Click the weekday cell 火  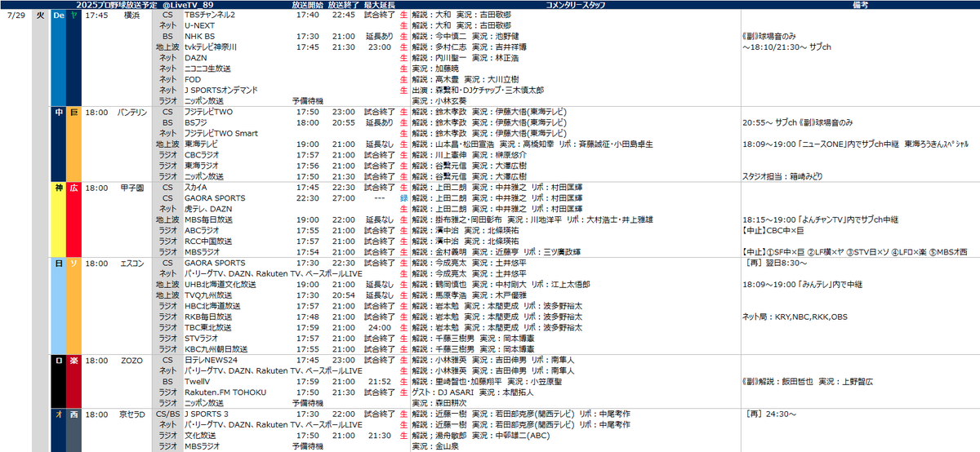[x=41, y=15]
